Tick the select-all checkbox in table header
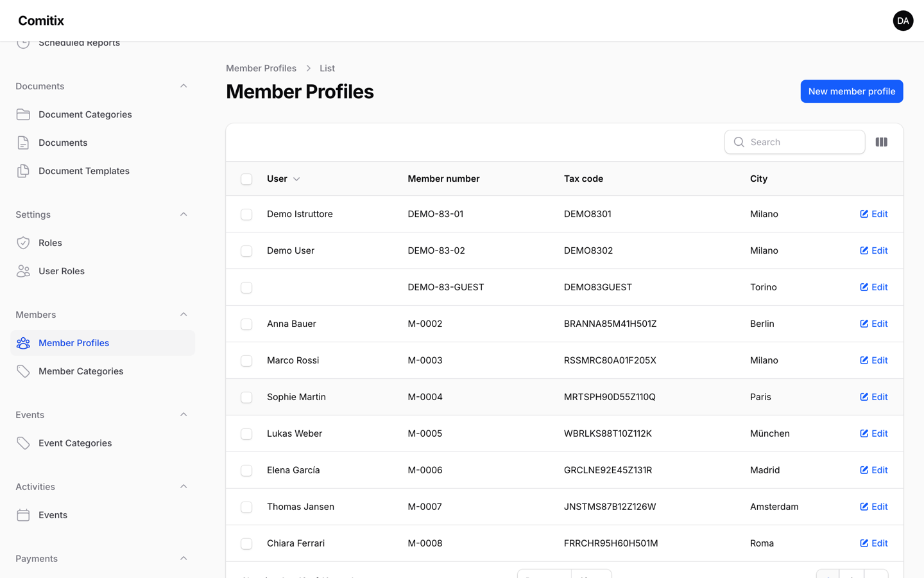This screenshot has width=924, height=578. (246, 179)
